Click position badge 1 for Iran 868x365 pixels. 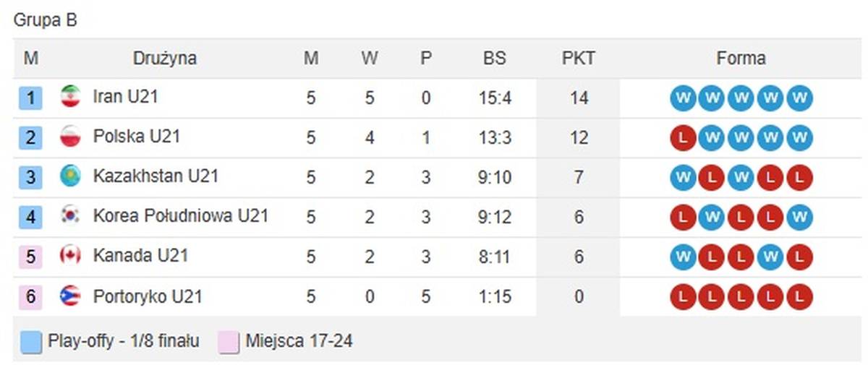tap(30, 98)
